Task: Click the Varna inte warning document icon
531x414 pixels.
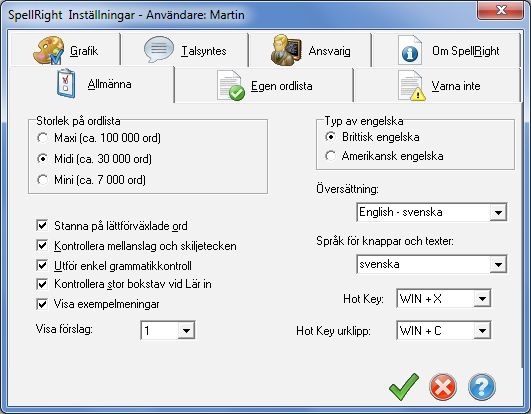Action: pos(412,85)
